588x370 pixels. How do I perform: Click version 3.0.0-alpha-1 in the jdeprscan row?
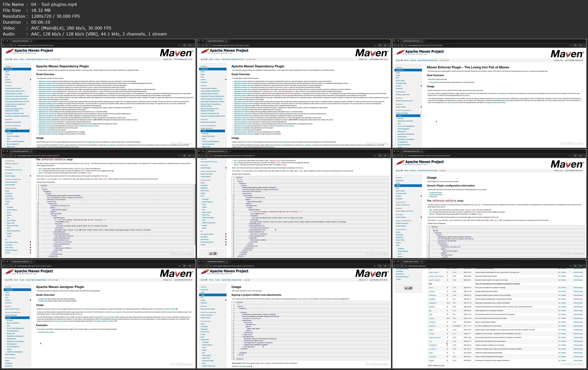pos(457,326)
